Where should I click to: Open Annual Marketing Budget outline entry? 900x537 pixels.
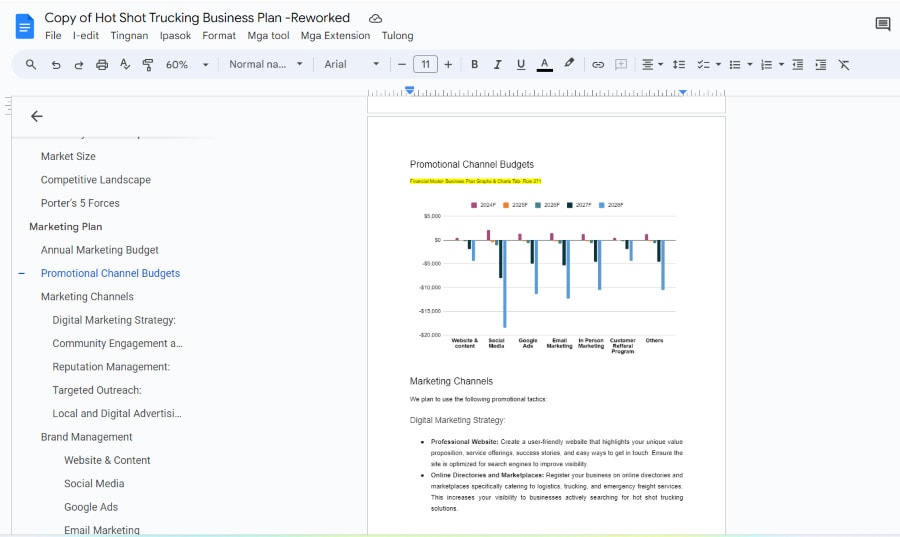pyautogui.click(x=99, y=250)
